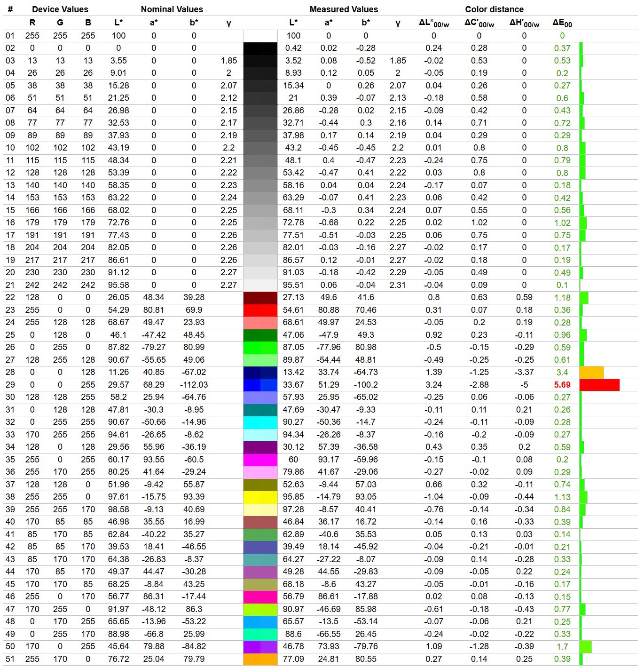
Task: Select the 'Nominal Values' header
Action: tap(172, 9)
